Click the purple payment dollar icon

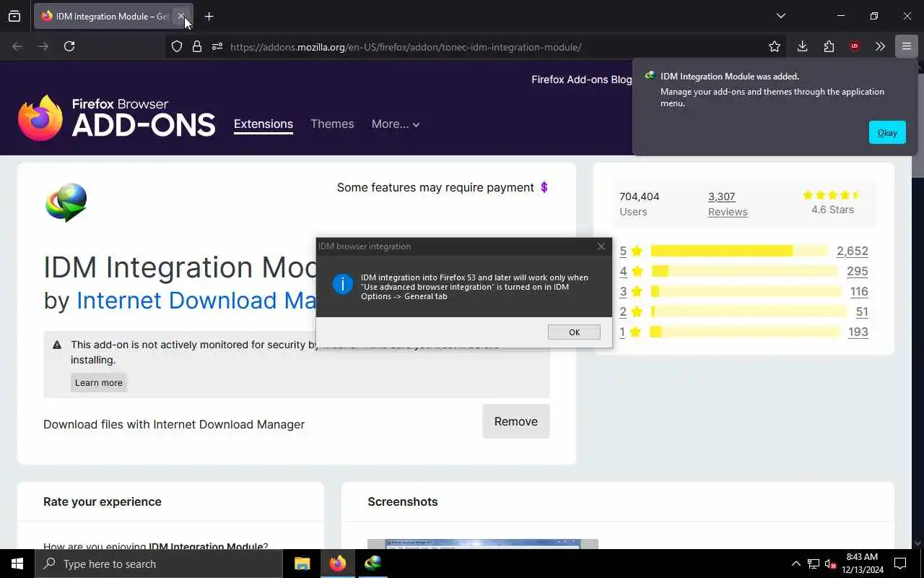(x=544, y=187)
